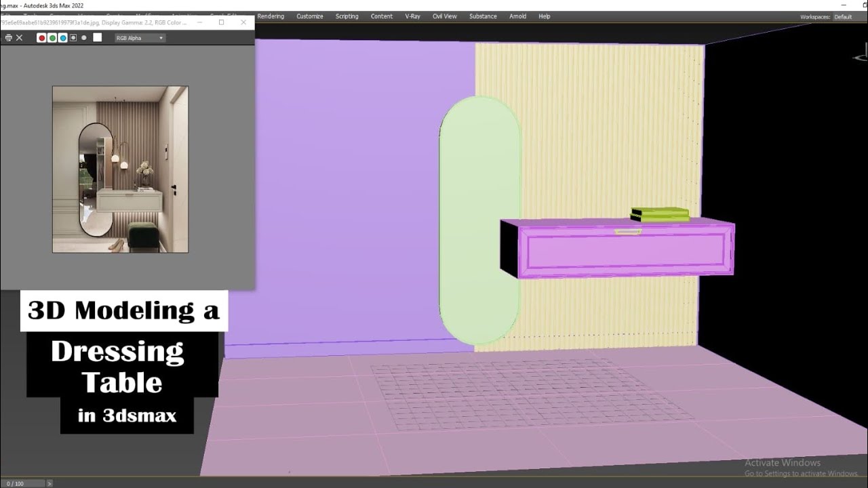Open the Civil View menu

point(445,16)
